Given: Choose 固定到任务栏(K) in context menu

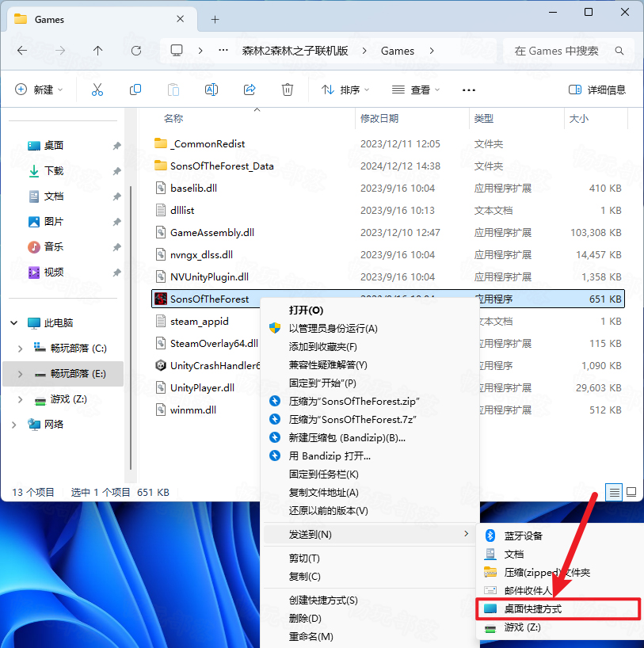Looking at the screenshot, I should tap(324, 474).
